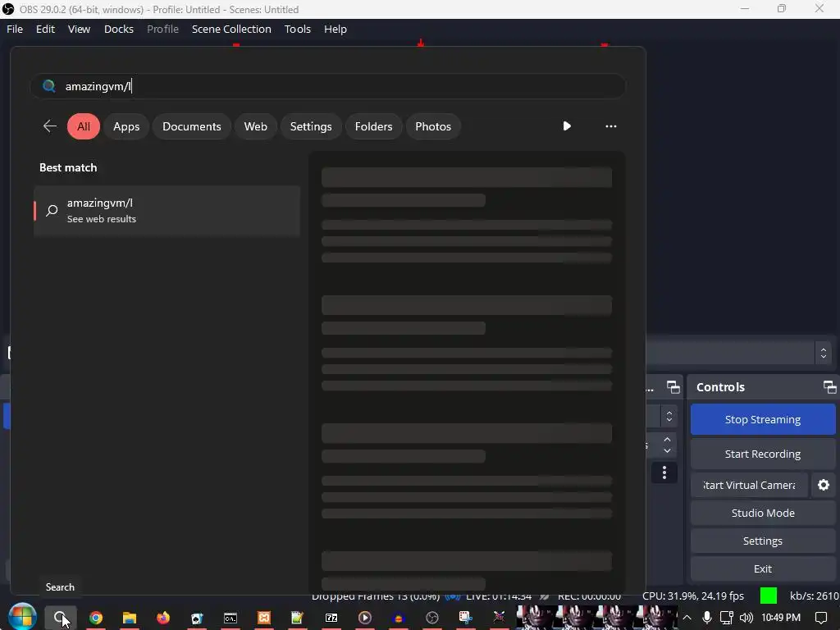Click the microphone tray icon

click(706, 618)
